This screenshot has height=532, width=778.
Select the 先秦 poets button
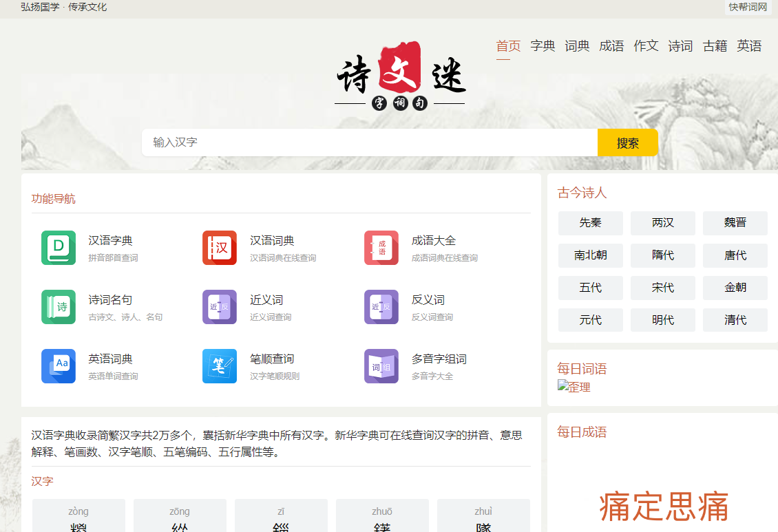pos(591,223)
